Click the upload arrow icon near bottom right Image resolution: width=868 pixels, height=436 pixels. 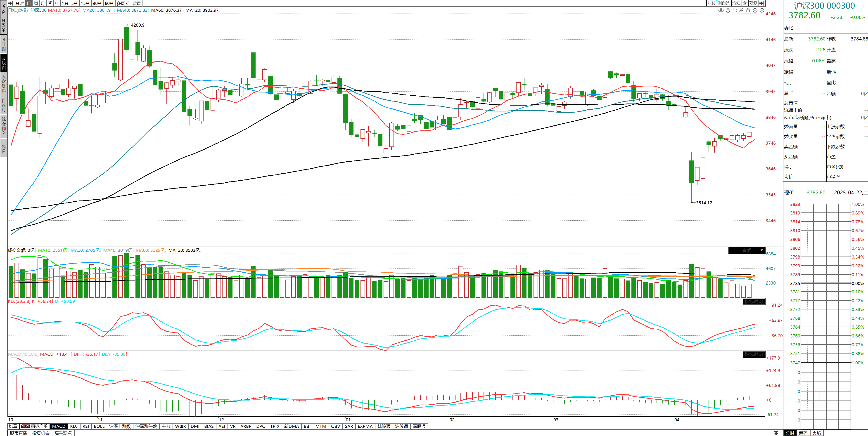click(x=776, y=433)
